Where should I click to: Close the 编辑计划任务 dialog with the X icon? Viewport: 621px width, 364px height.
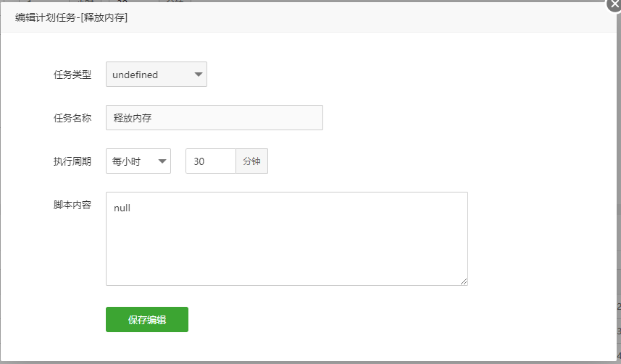tap(614, 4)
